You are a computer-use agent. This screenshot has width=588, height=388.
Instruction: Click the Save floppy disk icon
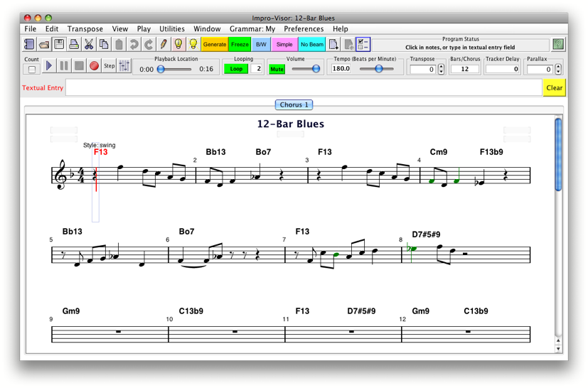coord(59,45)
